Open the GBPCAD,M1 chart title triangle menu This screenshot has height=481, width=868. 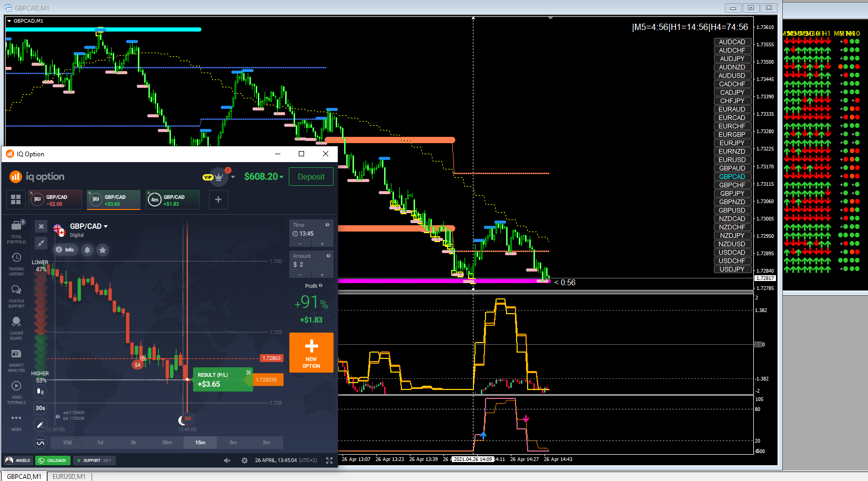coord(9,21)
